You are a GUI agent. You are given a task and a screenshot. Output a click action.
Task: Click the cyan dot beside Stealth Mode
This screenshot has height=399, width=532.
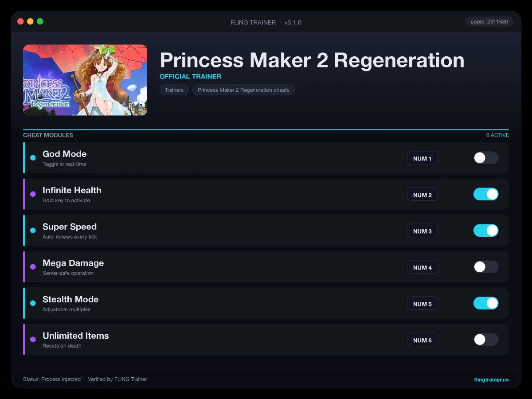(x=33, y=303)
